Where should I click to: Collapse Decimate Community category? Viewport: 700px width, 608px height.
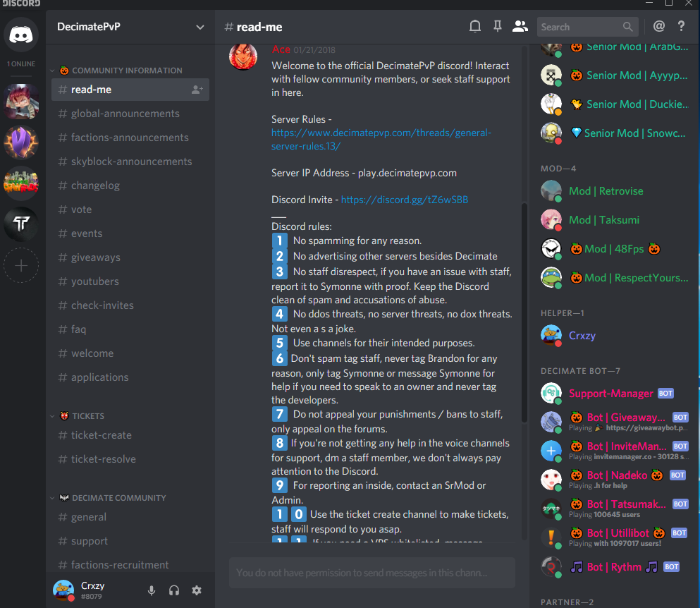(108, 498)
